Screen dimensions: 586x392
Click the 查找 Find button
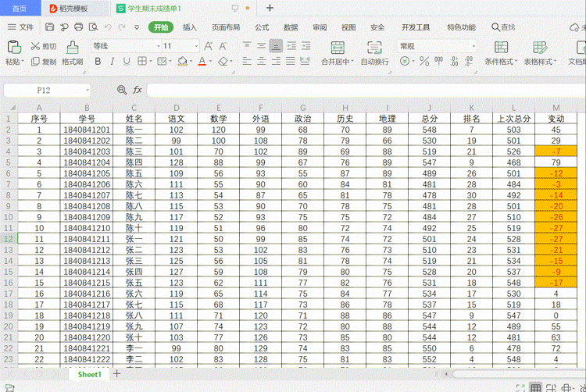click(503, 27)
